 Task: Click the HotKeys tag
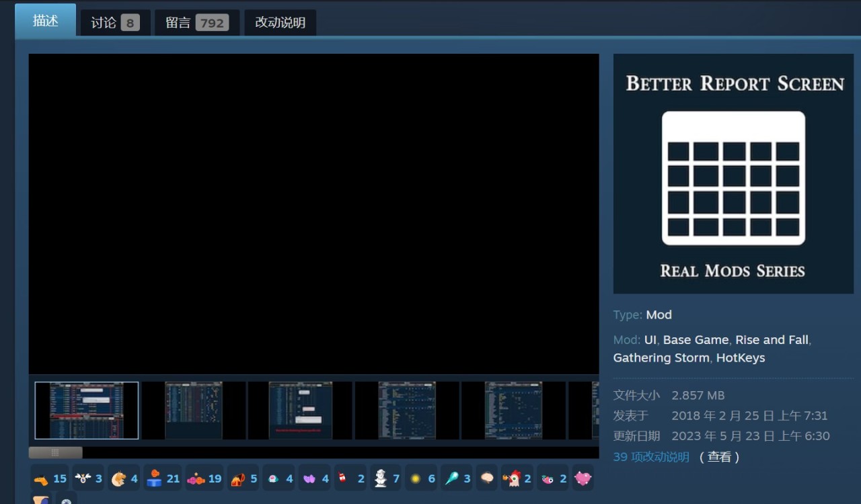(741, 358)
